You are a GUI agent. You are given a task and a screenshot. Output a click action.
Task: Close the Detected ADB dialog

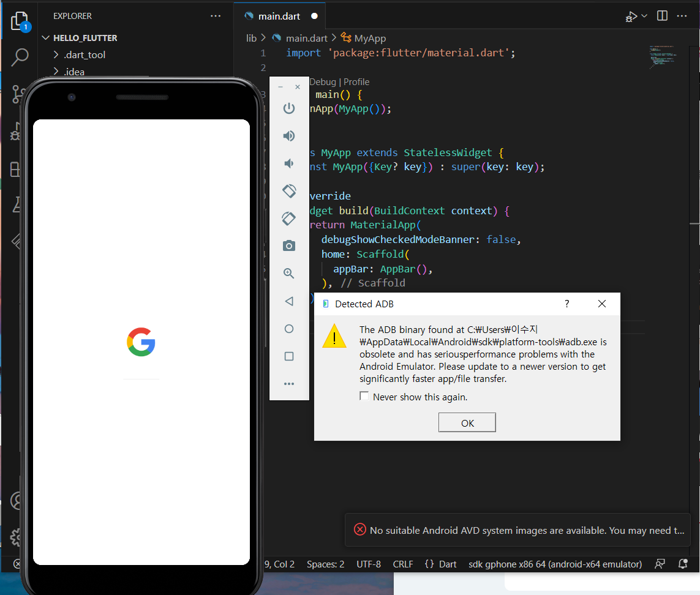point(602,304)
